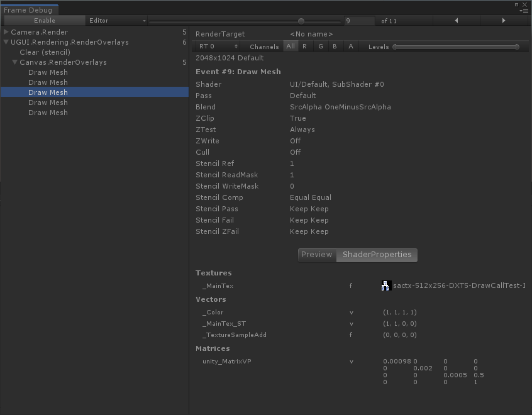Show All channels
Image resolution: width=532 pixels, height=415 pixels.
[x=290, y=47]
